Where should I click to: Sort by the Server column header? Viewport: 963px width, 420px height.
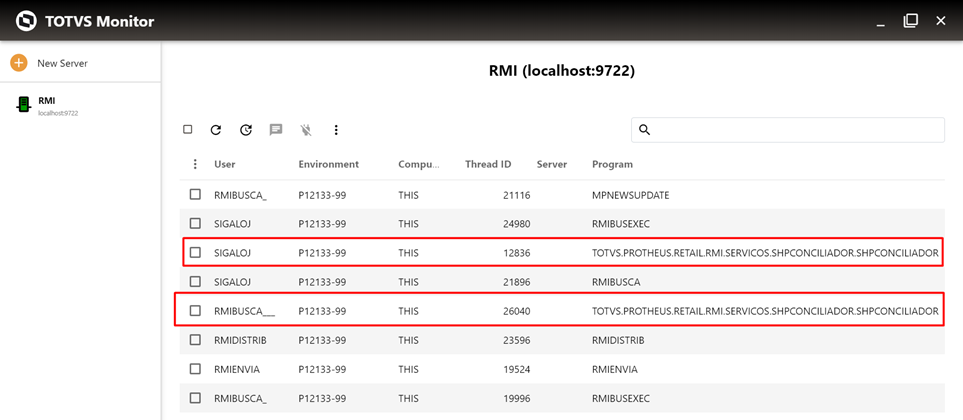(x=552, y=164)
